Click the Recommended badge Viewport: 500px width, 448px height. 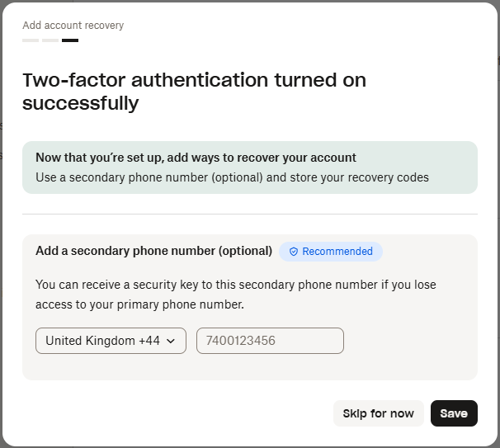(331, 252)
